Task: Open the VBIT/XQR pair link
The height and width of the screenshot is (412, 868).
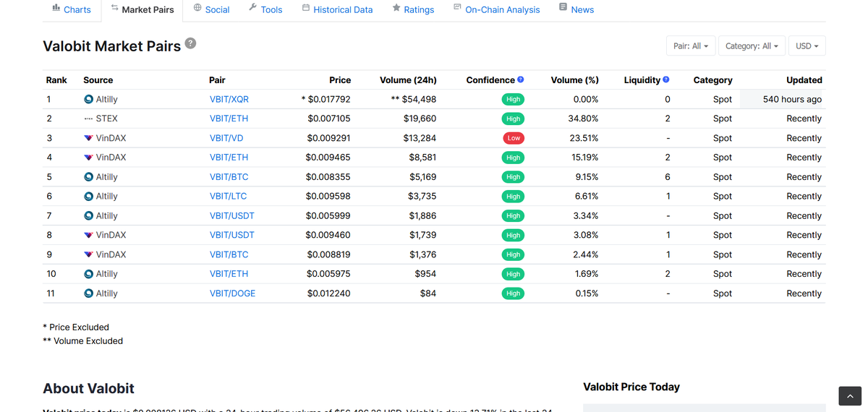Action: click(229, 99)
